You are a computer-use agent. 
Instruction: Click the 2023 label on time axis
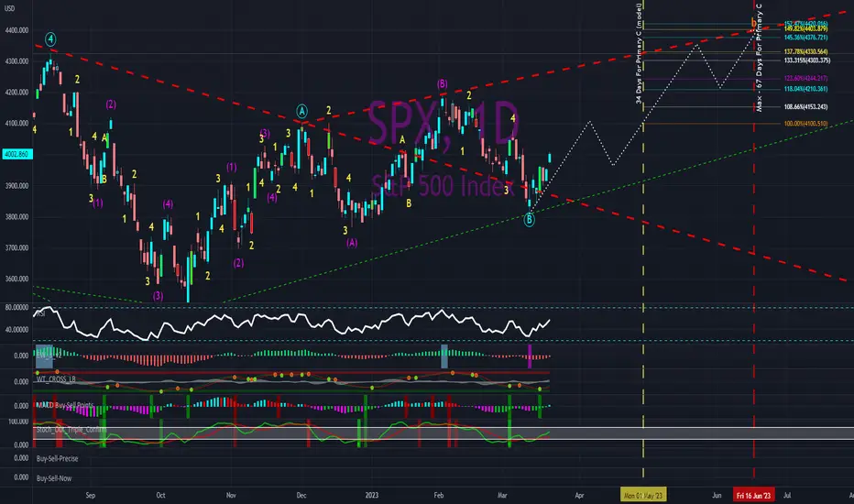pyautogui.click(x=371, y=495)
